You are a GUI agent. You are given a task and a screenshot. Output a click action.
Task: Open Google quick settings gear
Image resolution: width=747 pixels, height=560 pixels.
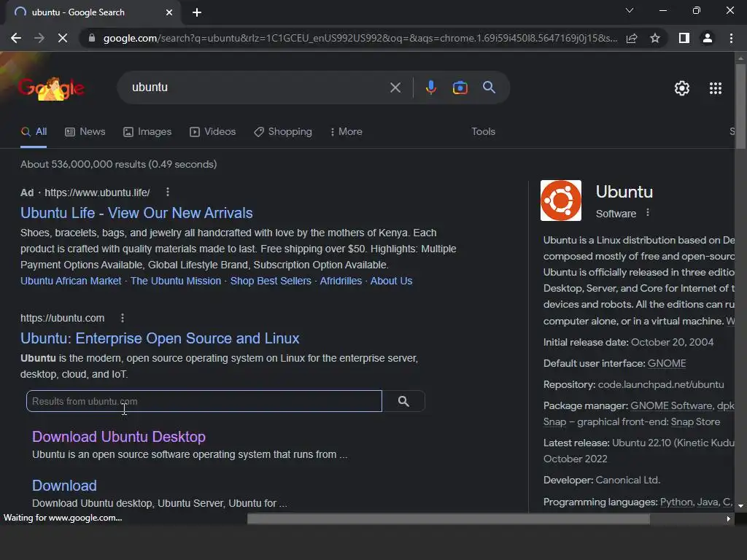[682, 88]
